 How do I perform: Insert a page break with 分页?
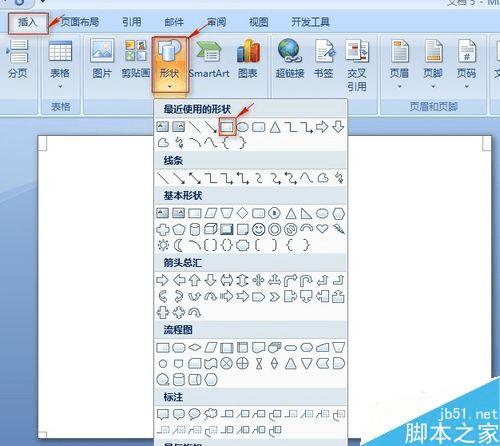(x=18, y=59)
